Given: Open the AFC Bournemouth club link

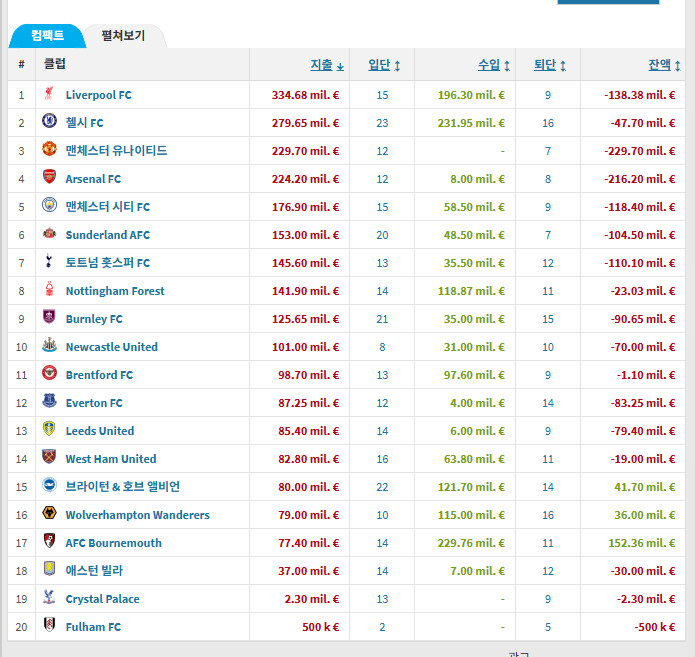Looking at the screenshot, I should (113, 543).
